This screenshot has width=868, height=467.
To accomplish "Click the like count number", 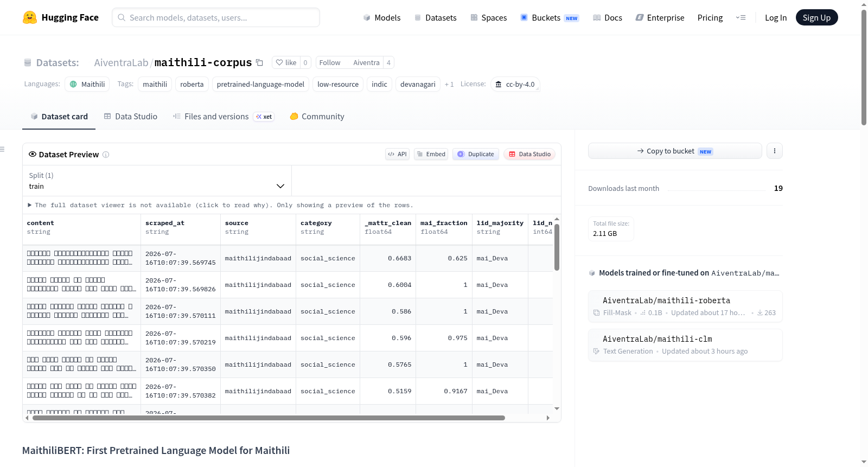I will pos(305,62).
